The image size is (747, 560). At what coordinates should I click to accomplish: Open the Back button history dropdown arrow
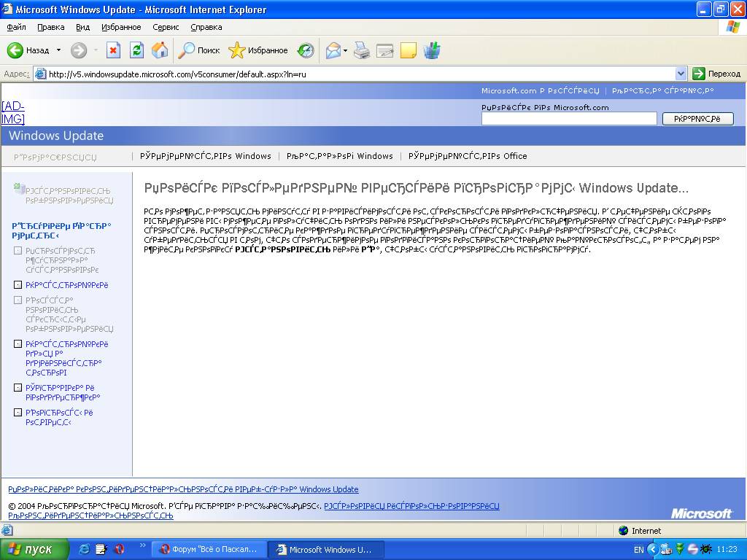pyautogui.click(x=58, y=50)
